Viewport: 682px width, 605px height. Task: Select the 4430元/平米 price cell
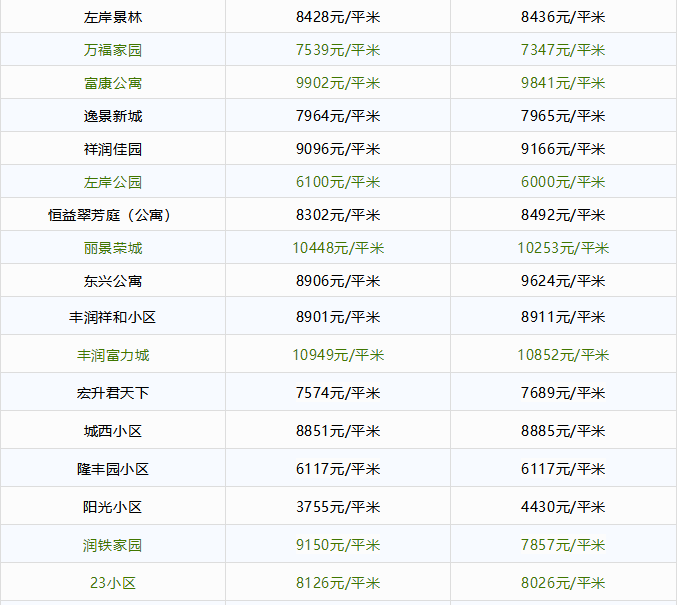pos(563,507)
